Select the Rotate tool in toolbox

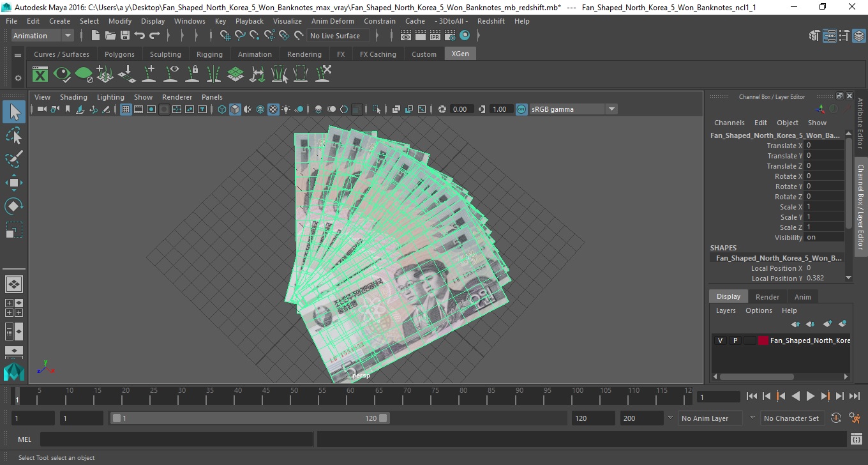pos(14,206)
